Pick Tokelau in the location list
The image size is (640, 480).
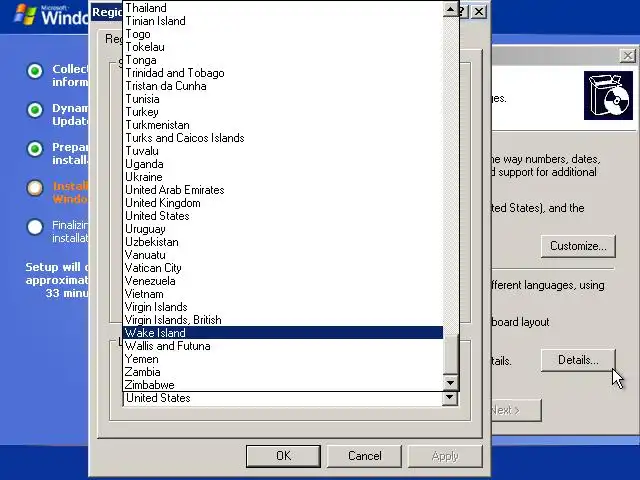[282, 47]
